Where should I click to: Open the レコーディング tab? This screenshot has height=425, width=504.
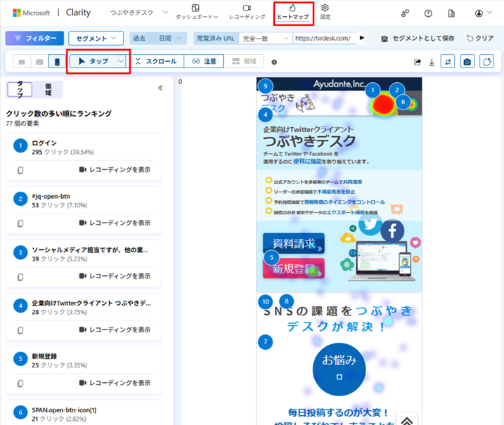point(247,13)
